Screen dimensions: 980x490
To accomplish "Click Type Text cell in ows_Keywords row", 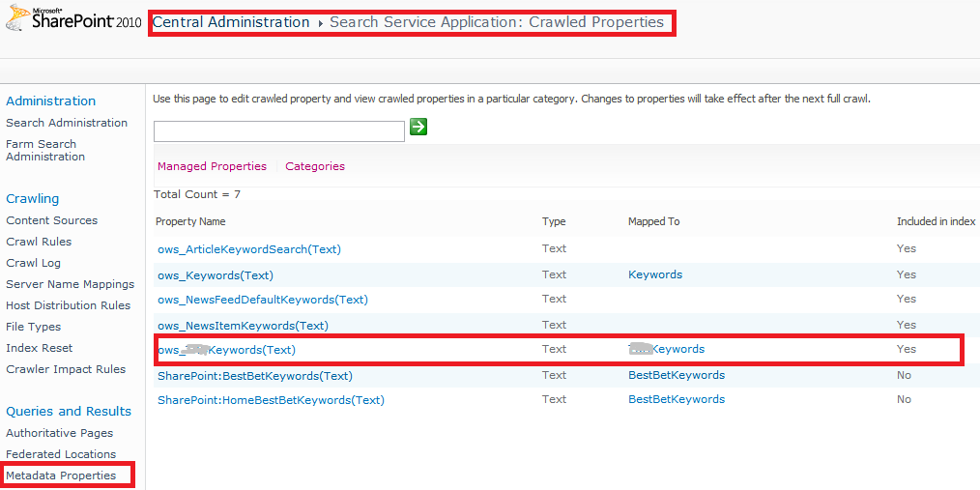I will pos(554,274).
